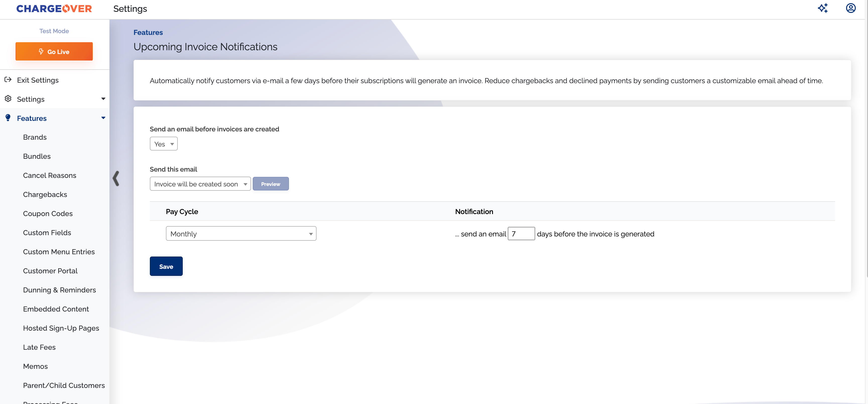Open the 'Invoice will be created soon' dropdown
This screenshot has height=404, width=868.
pyautogui.click(x=200, y=184)
